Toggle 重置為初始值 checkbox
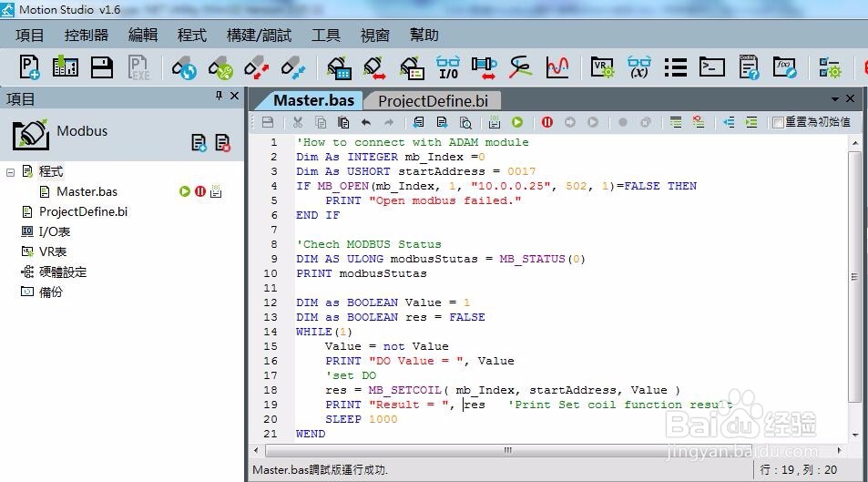The width and height of the screenshot is (868, 482). point(779,122)
